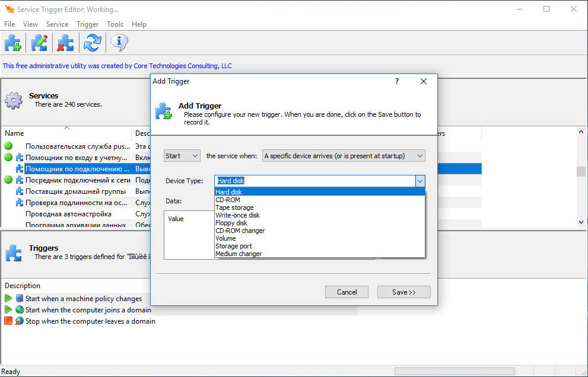Image resolution: width=588 pixels, height=377 pixels.
Task: Click puzzle icon beside Поставщик домашней группы
Action: point(20,191)
